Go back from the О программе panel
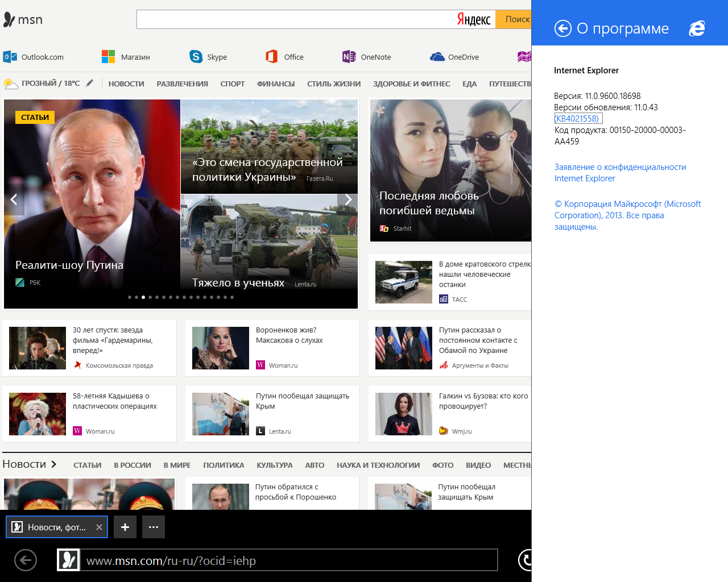This screenshot has height=582, width=728. pyautogui.click(x=562, y=28)
